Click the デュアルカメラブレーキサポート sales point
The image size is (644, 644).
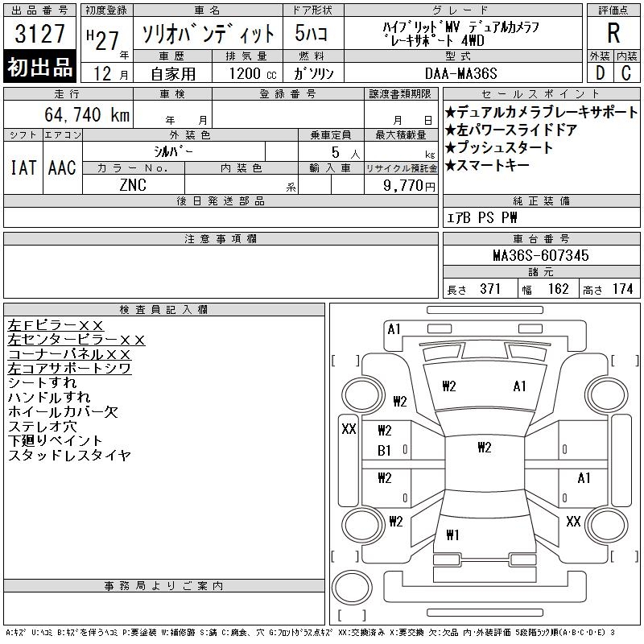click(540, 113)
